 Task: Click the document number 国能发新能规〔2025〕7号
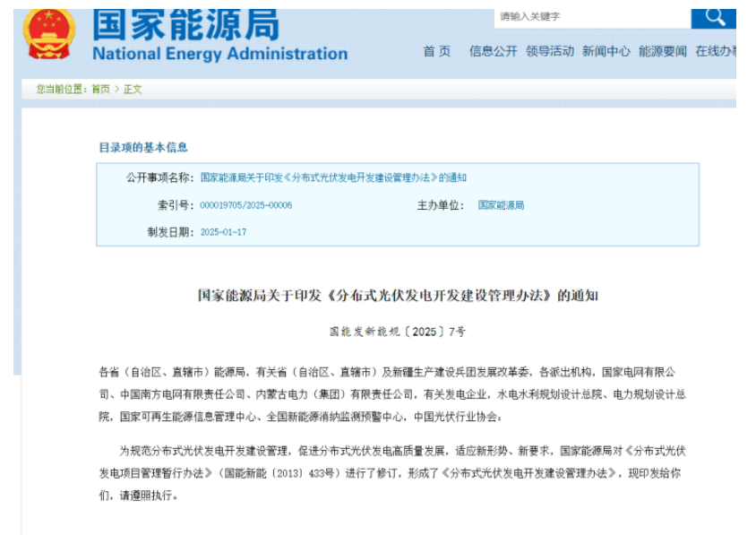398,332
